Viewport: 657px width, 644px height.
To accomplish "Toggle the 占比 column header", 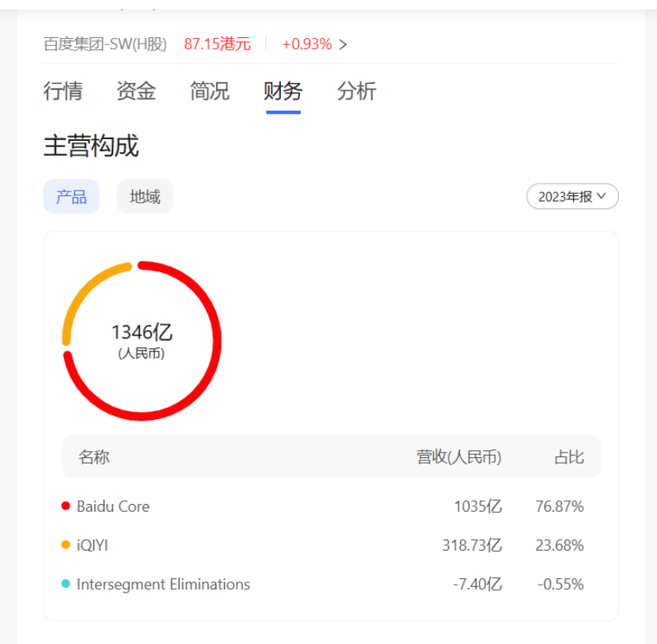I will click(x=570, y=456).
